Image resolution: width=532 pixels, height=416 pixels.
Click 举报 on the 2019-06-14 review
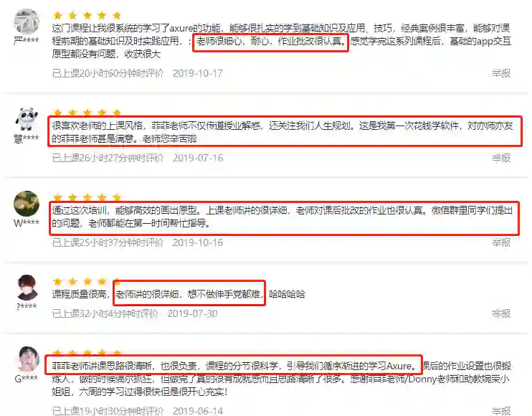coord(501,411)
